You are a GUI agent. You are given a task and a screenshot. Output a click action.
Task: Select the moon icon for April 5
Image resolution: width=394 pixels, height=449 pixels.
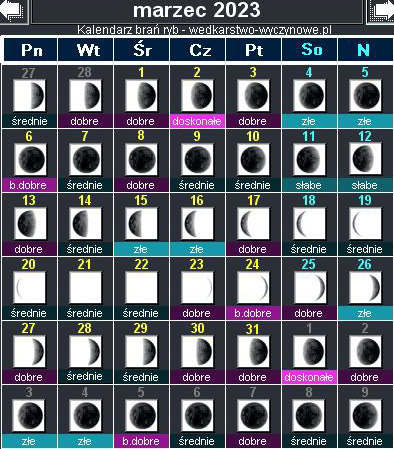coord(141,416)
